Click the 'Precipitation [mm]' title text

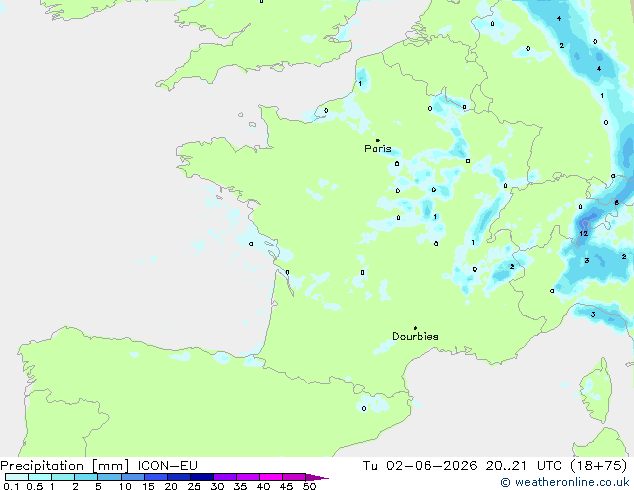(65, 466)
